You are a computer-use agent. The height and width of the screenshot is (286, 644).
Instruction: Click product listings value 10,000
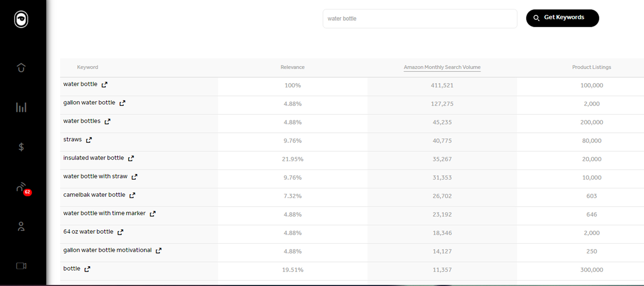[592, 178]
